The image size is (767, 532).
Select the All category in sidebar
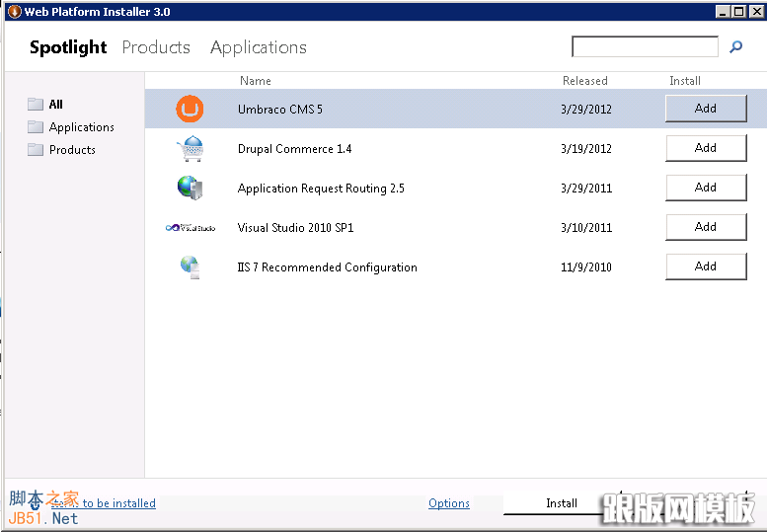(x=55, y=105)
